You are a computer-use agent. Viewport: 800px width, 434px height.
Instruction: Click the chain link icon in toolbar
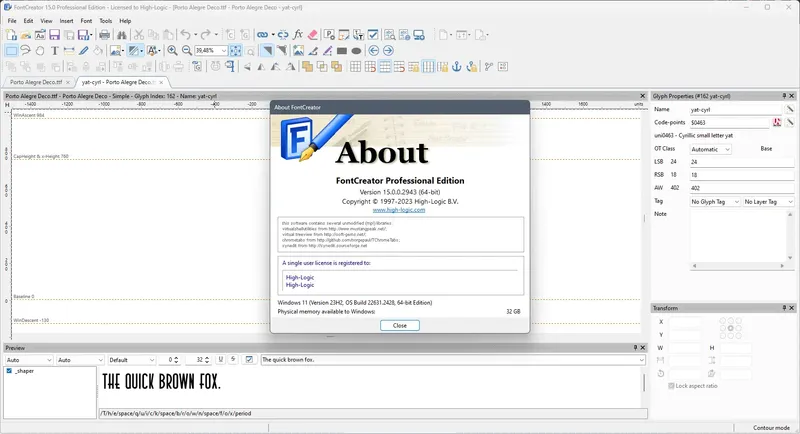coord(262,35)
